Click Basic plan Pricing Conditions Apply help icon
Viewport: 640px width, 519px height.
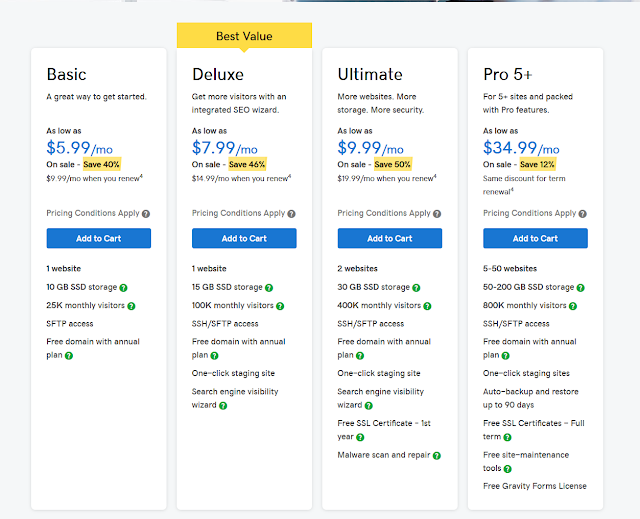(x=146, y=214)
